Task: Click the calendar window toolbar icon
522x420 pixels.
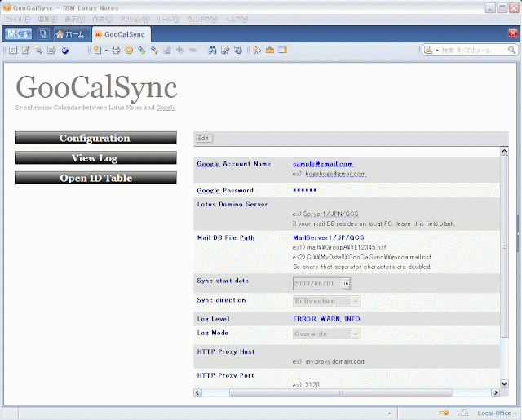Action: point(283,51)
